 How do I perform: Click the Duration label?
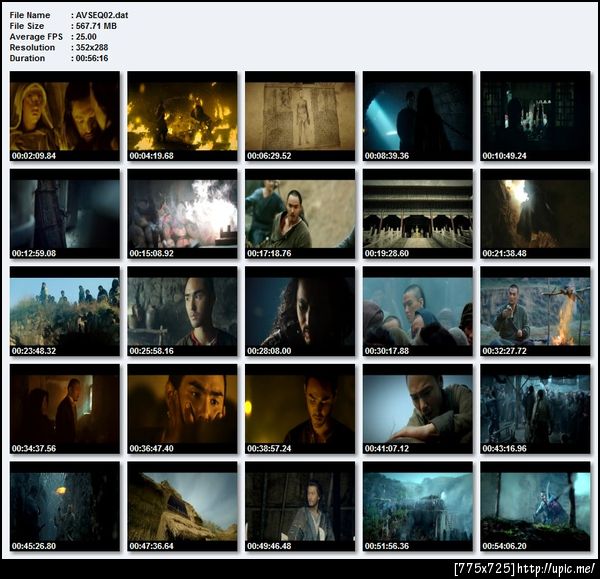[27, 58]
